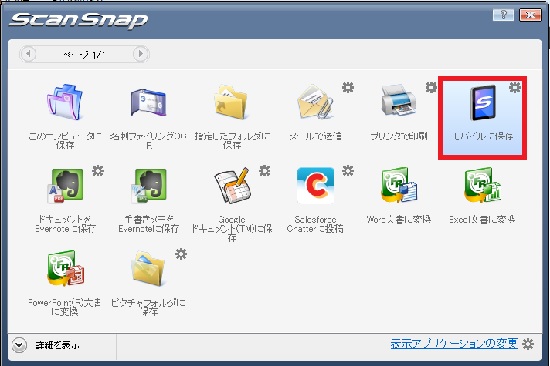Go to next page with right arrow

(x=141, y=54)
